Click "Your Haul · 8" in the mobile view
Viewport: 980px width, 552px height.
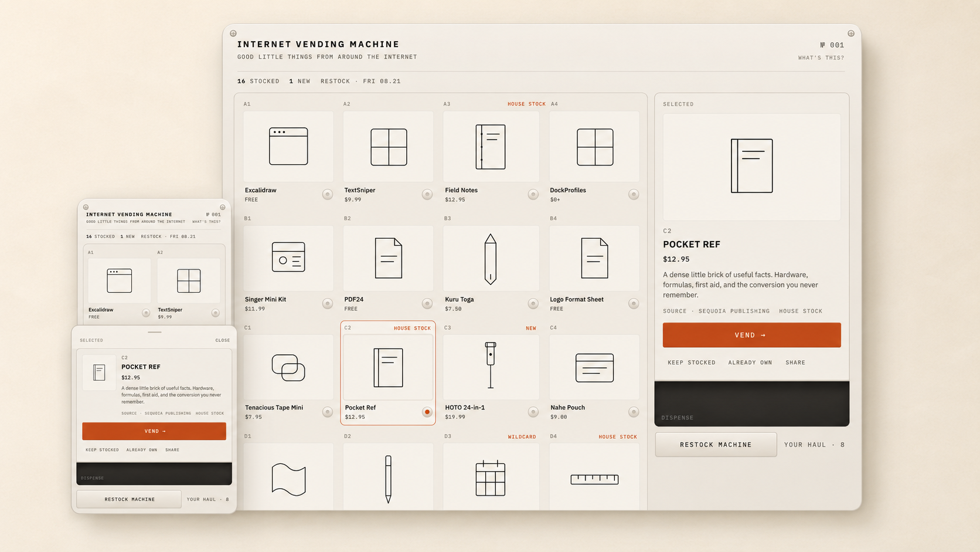click(x=208, y=499)
